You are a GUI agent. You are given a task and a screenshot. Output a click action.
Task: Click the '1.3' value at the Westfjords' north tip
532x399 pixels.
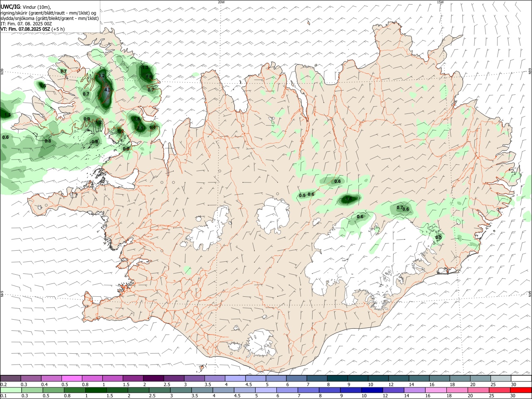145,67
